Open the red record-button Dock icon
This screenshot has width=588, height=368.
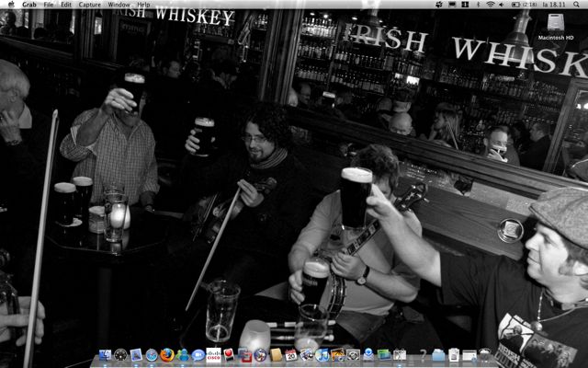[229, 354]
